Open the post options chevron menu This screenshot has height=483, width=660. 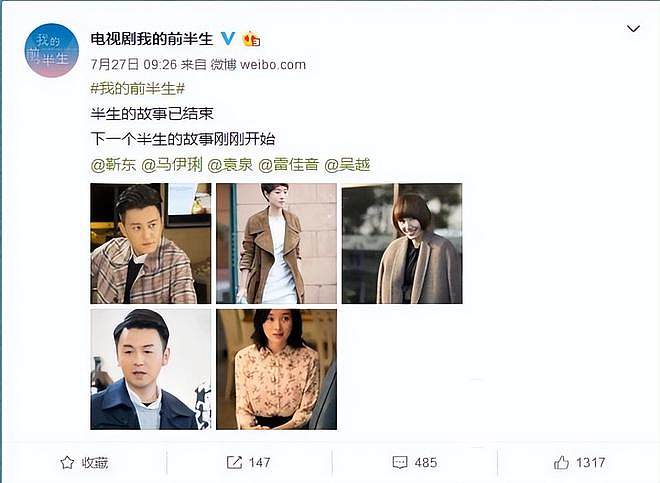pos(633,29)
